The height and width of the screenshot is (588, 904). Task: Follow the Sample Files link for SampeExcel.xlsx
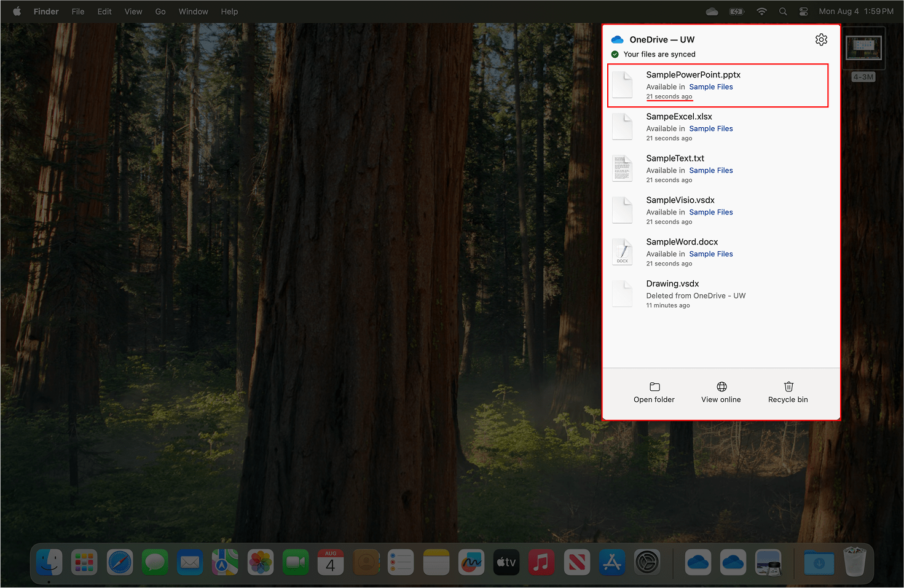[x=710, y=128]
